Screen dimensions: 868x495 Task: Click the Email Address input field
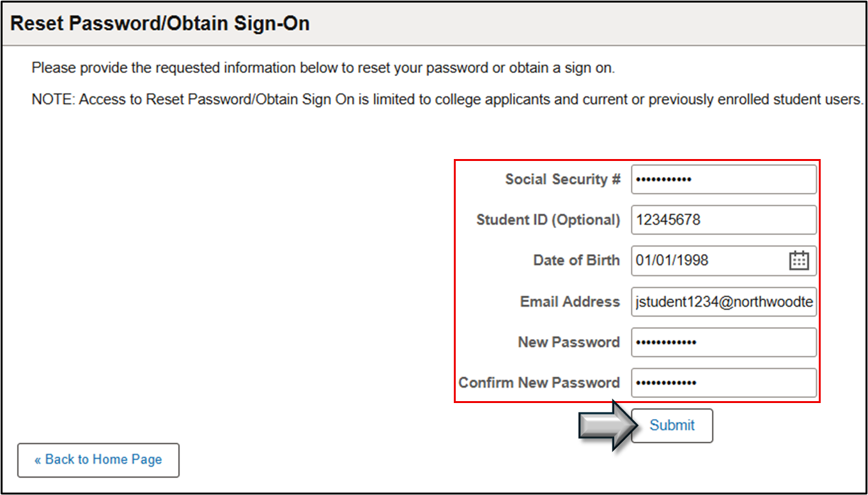point(724,301)
